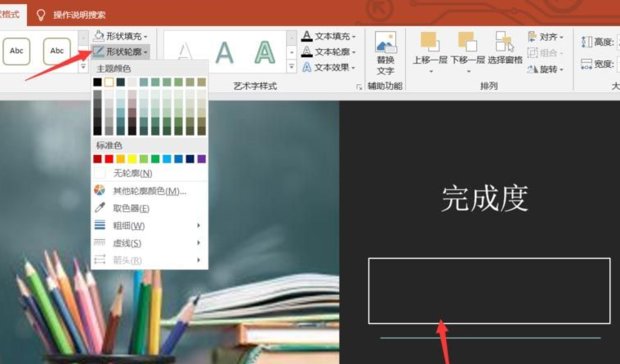Open 粗细(W) menu entry

tap(149, 226)
